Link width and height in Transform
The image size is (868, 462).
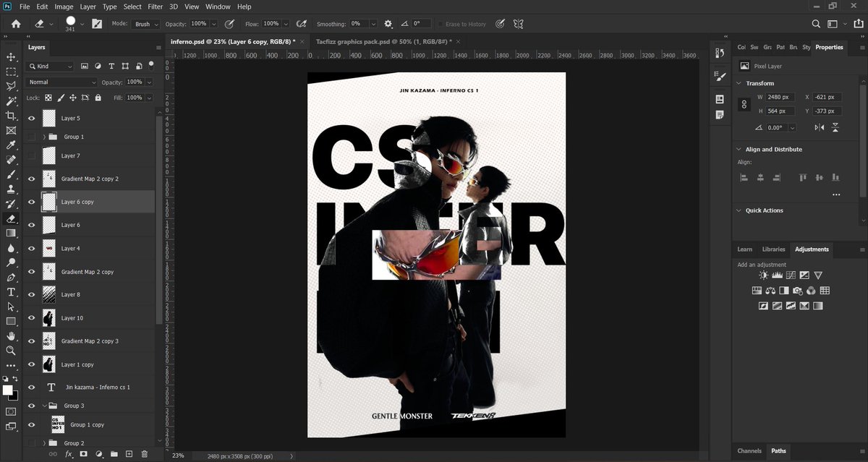click(743, 104)
